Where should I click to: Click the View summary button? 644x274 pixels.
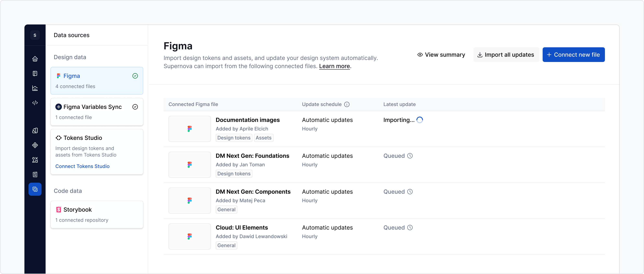(441, 55)
